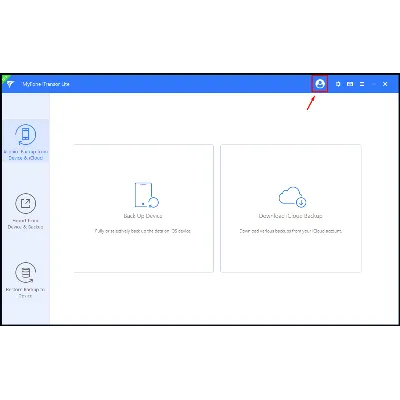This screenshot has width=400, height=400.
Task: Open the settings gear in title bar
Action: pyautogui.click(x=338, y=84)
